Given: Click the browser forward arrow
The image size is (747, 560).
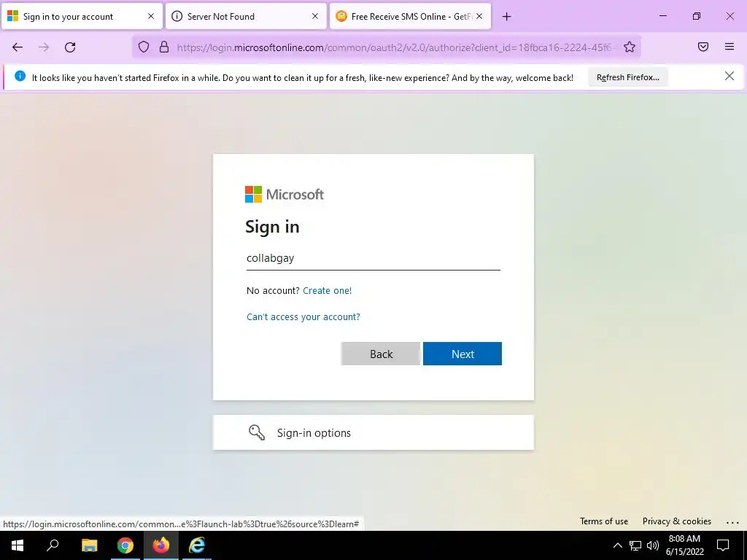Looking at the screenshot, I should tap(44, 47).
